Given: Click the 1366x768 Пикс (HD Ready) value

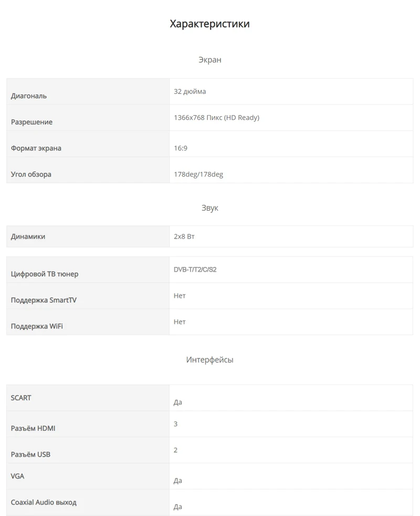Looking at the screenshot, I should 216,118.
